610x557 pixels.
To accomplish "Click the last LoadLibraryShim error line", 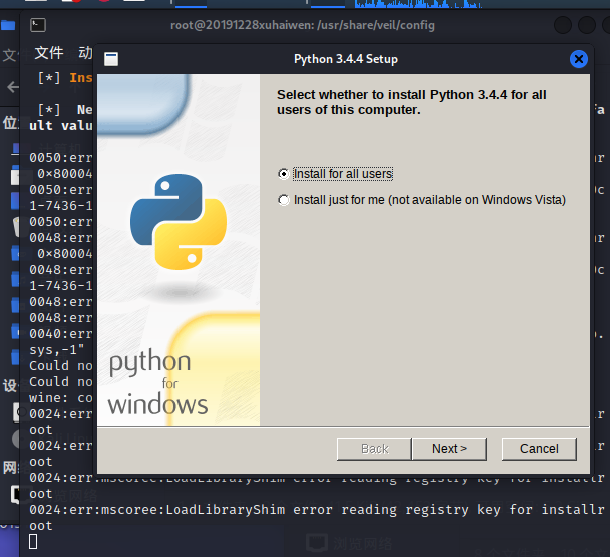I will point(317,510).
